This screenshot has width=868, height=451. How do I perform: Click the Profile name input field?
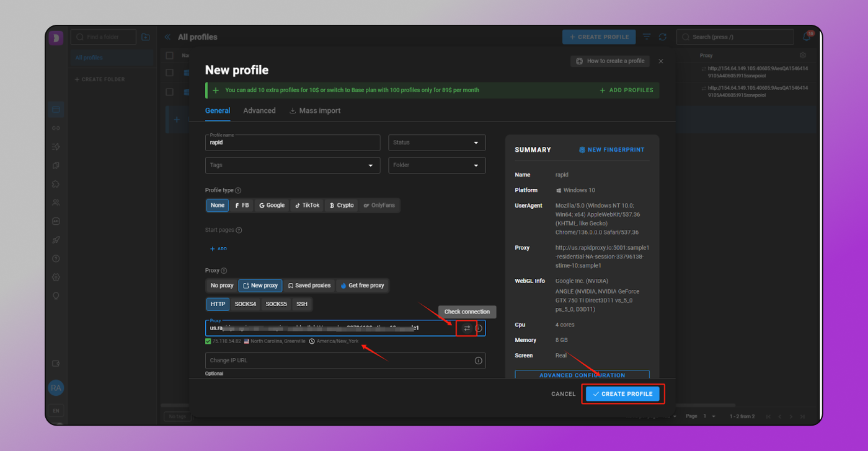pos(293,142)
